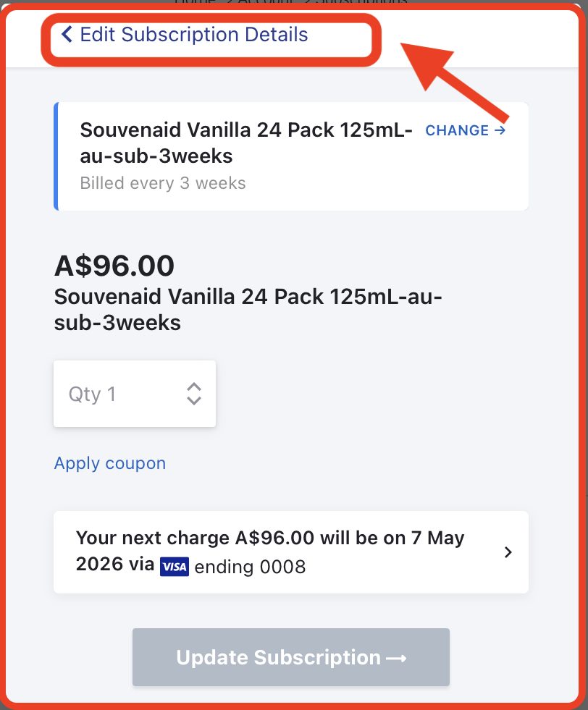Click the A$96.00 price heading
The image size is (588, 710).
[114, 266]
